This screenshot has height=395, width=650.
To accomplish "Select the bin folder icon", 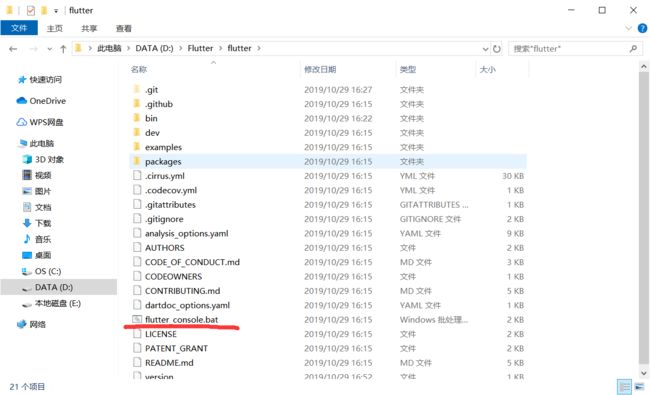I will click(x=137, y=118).
